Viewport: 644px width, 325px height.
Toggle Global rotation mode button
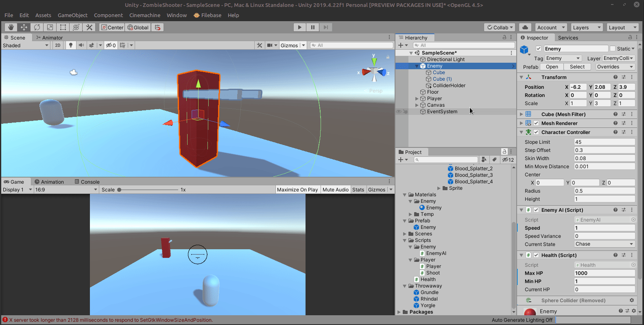(138, 27)
